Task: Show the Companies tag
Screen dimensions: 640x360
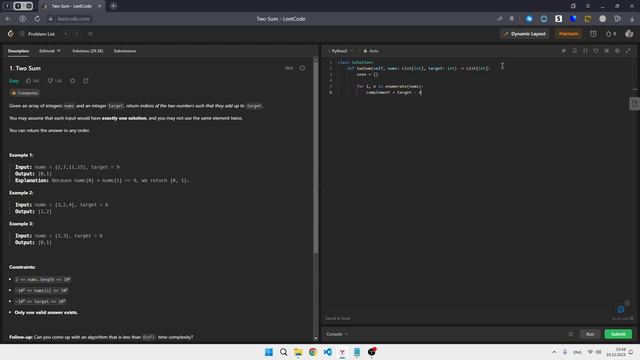Action: (x=25, y=93)
